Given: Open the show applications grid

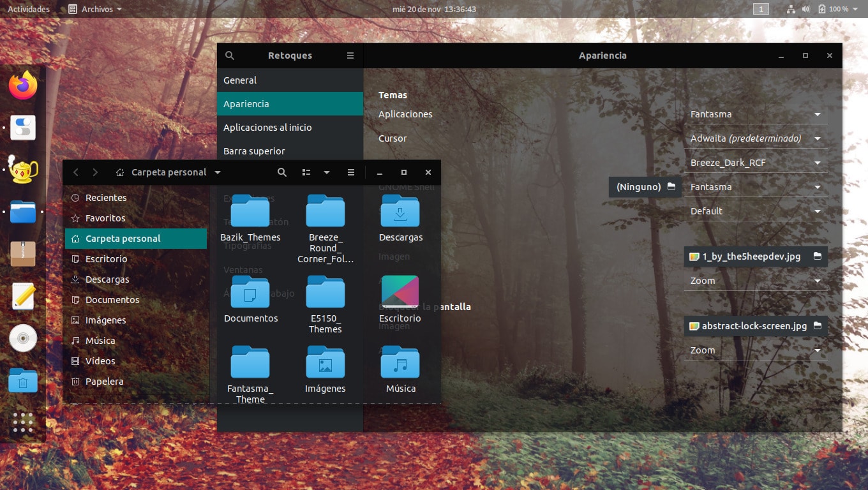Looking at the screenshot, I should pos(23,423).
